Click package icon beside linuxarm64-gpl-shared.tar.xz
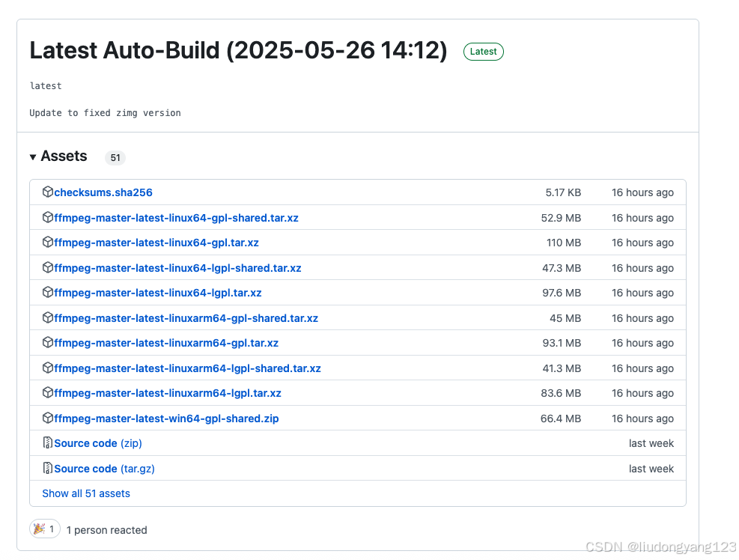 click(x=48, y=317)
